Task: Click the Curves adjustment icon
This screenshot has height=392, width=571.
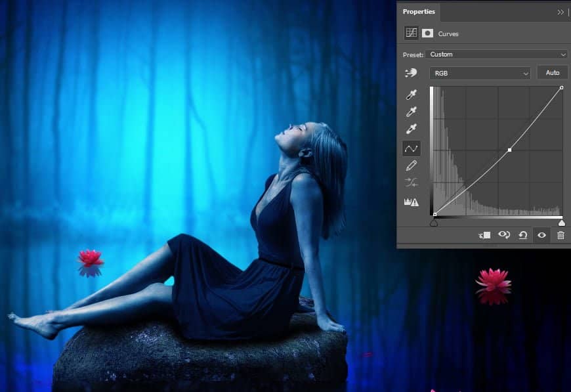Action: point(412,33)
